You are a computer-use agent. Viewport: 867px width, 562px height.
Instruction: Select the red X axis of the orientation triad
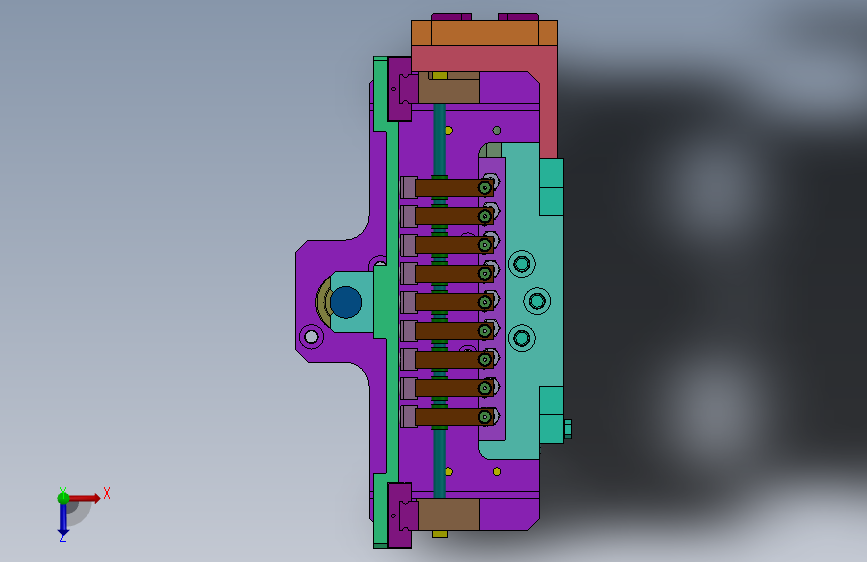84,498
